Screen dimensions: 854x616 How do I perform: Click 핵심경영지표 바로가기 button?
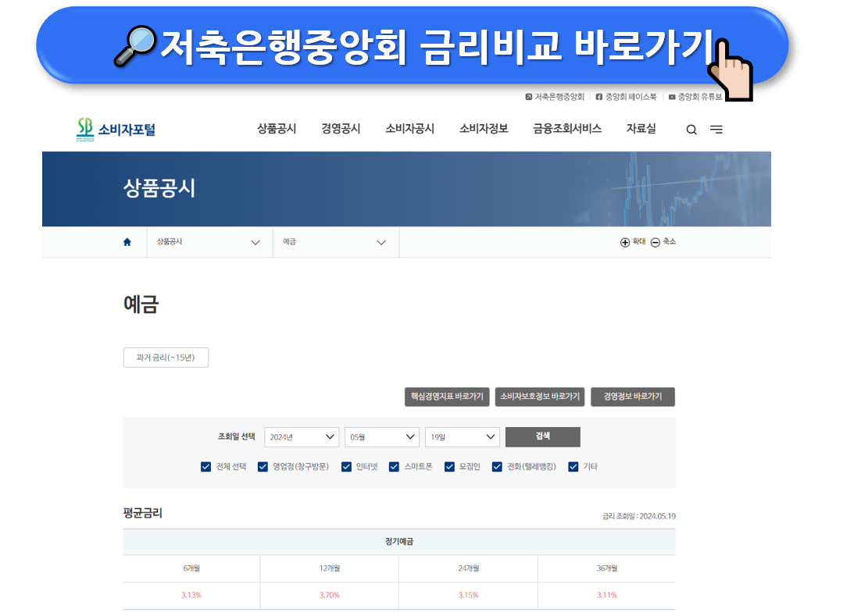447,397
